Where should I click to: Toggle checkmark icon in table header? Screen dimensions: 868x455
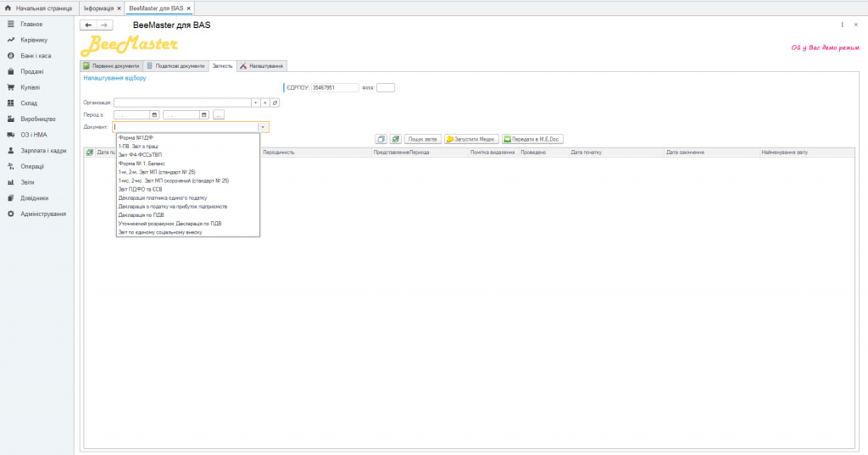89,153
